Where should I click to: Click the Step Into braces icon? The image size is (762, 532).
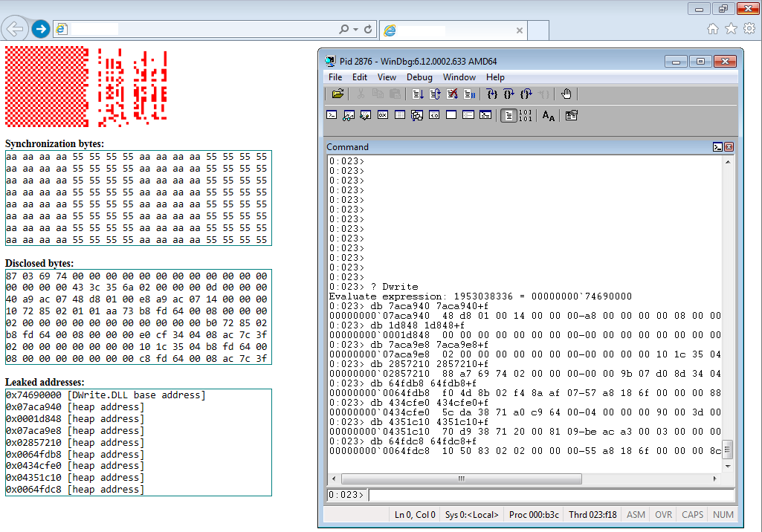point(491,94)
